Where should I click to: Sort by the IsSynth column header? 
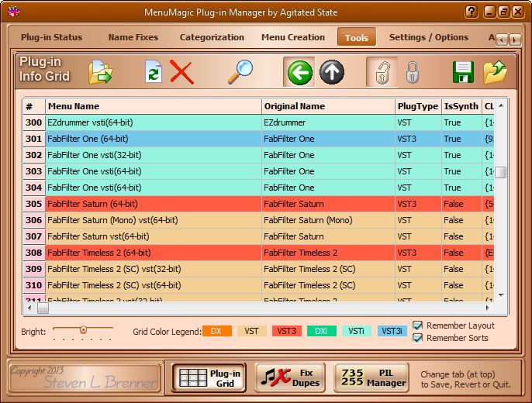(x=461, y=106)
